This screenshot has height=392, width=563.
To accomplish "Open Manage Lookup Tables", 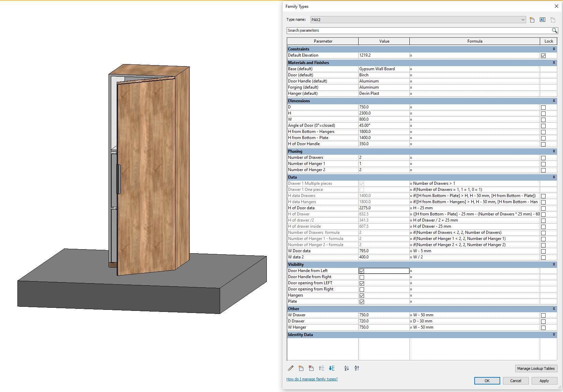I will click(x=536, y=368).
